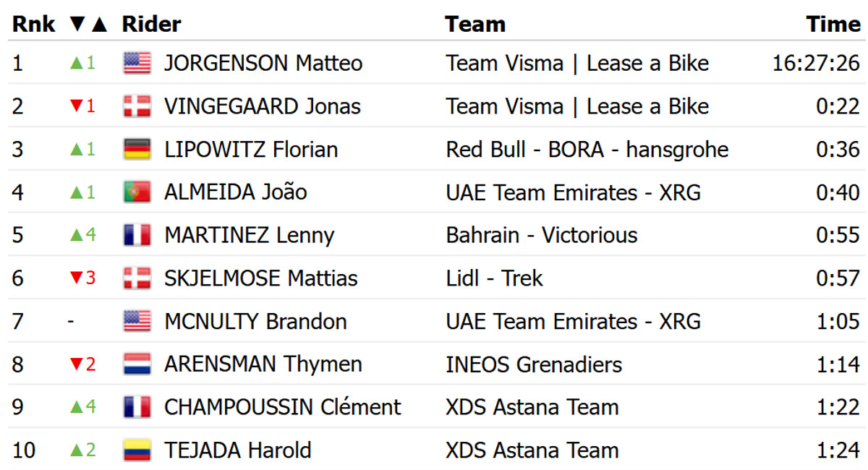The image size is (868, 470).
Task: Click the up/down arrows column header
Action: tap(88, 25)
